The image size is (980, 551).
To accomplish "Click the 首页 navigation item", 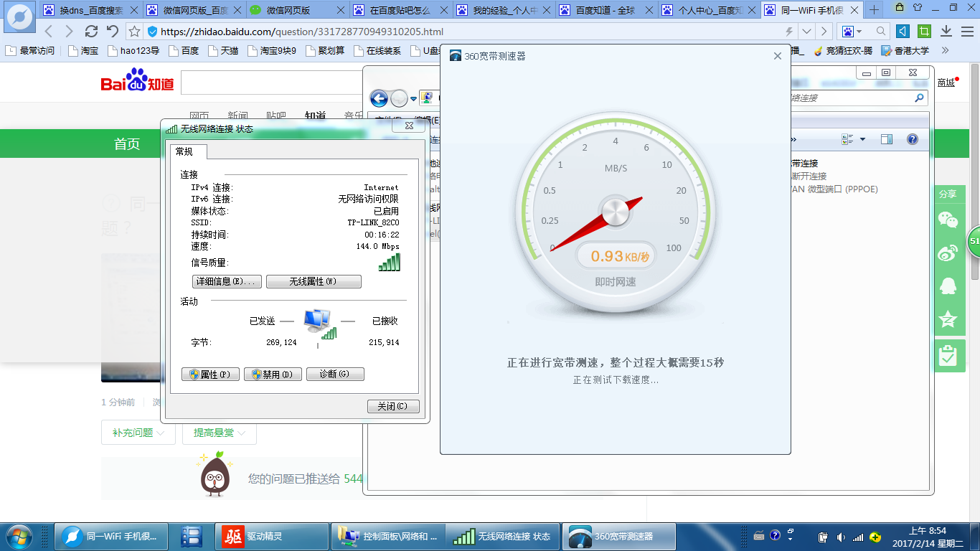I will coord(127,144).
